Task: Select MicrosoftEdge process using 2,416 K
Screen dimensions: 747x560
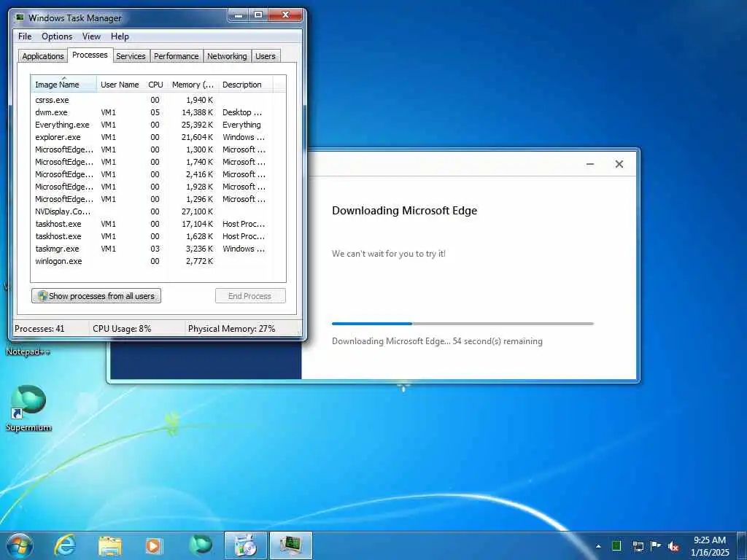Action: point(158,174)
